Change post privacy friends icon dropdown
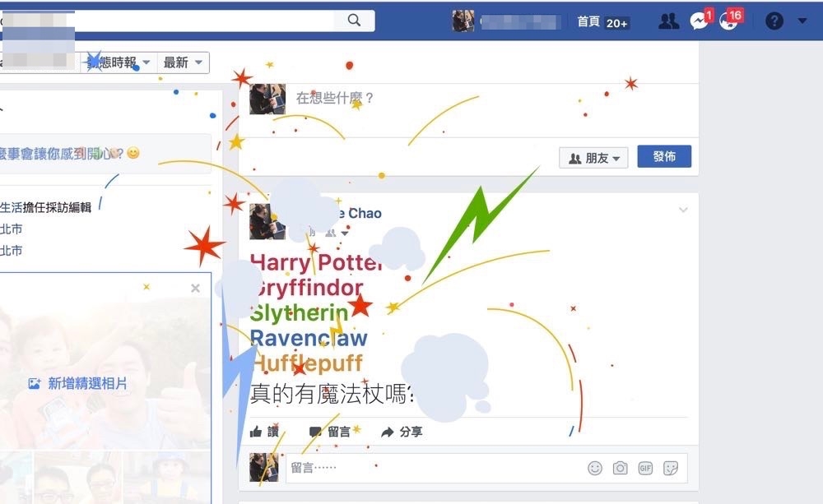This screenshot has height=504, width=823. point(337,233)
